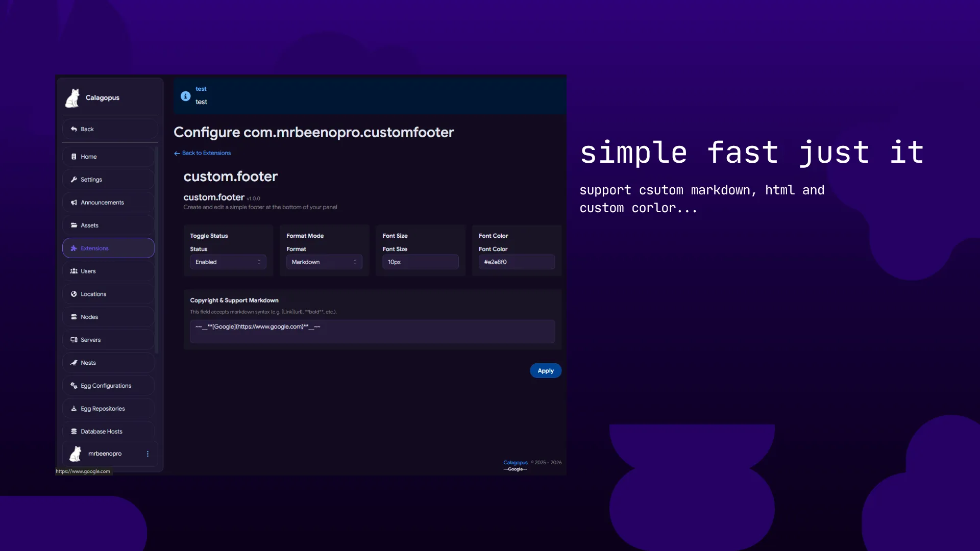Click the Google footer link
This screenshot has height=551, width=980.
[x=516, y=469]
